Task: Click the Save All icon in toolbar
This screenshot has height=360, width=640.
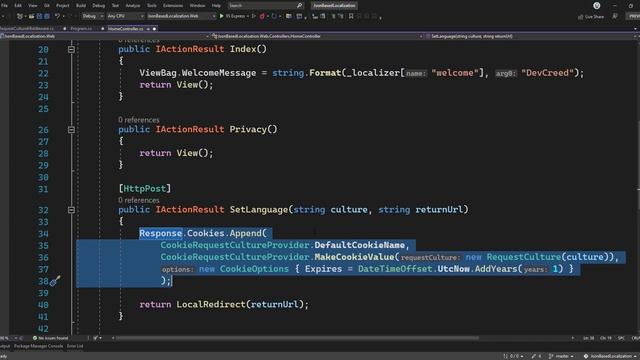Action: point(47,16)
